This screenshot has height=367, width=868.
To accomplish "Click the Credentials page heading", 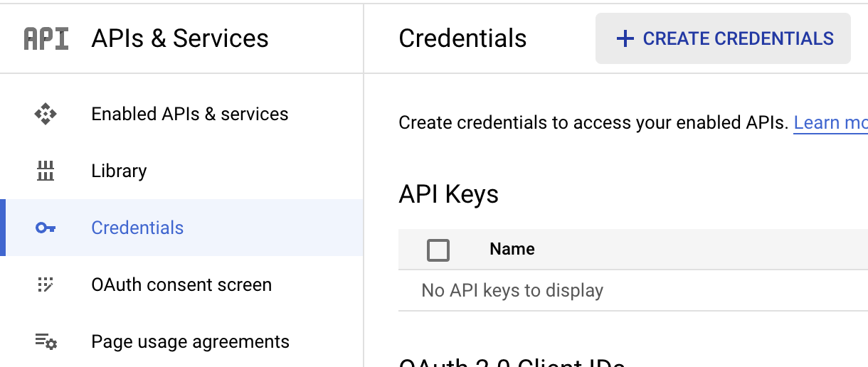I will pos(462,38).
